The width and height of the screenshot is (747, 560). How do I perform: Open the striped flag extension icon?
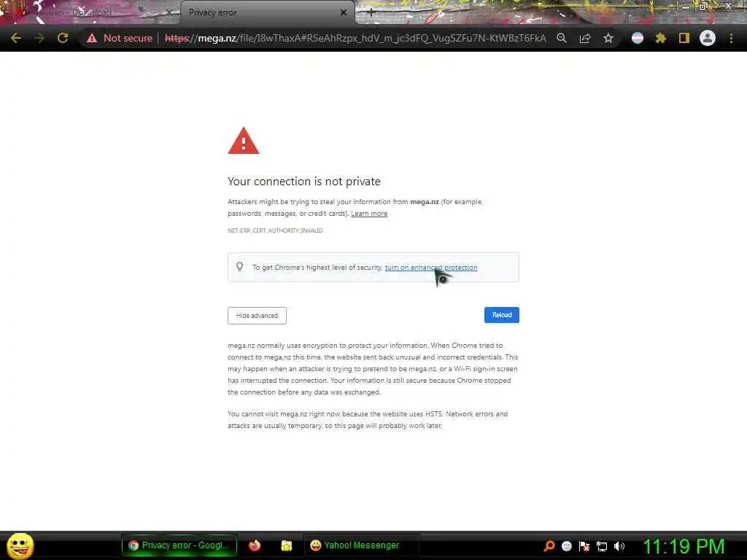coord(638,38)
